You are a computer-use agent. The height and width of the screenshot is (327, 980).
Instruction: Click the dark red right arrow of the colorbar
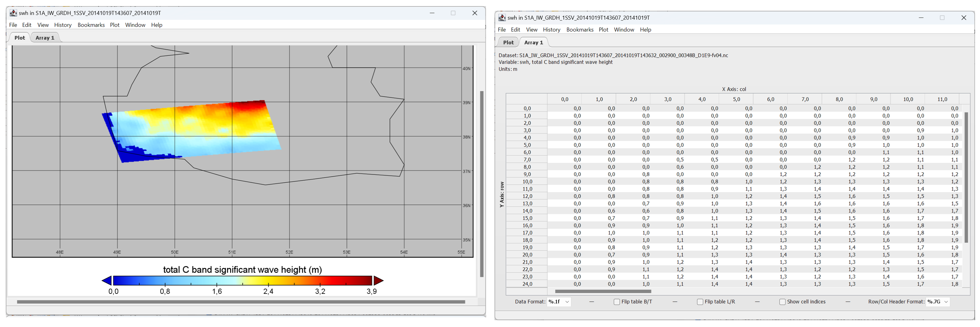pos(379,281)
